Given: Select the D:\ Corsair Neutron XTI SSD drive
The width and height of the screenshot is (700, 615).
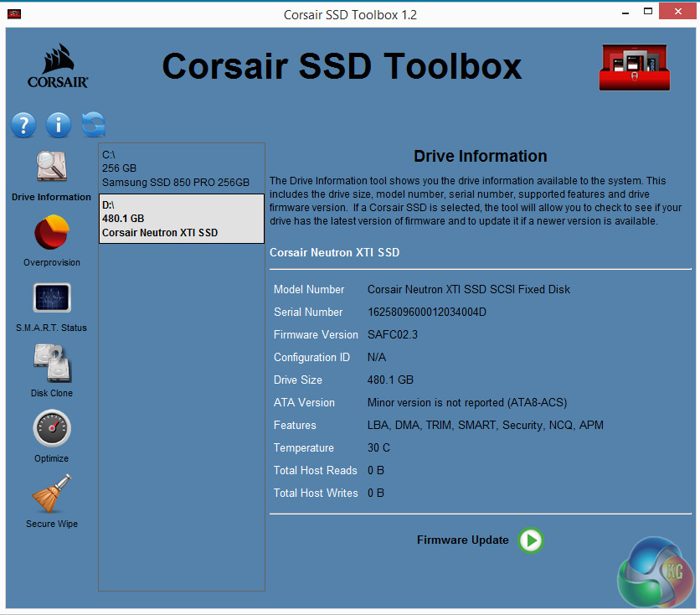Looking at the screenshot, I should pyautogui.click(x=181, y=219).
